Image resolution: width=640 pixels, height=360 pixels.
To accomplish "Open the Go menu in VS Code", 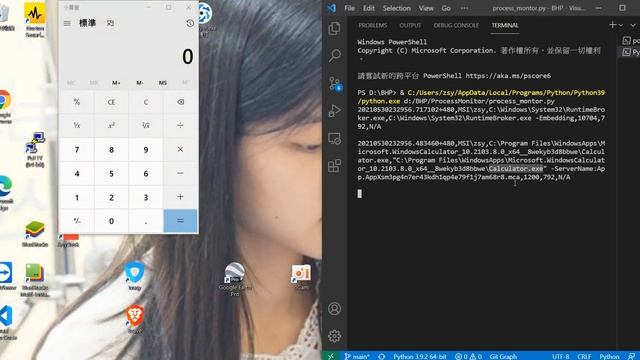I will (446, 8).
